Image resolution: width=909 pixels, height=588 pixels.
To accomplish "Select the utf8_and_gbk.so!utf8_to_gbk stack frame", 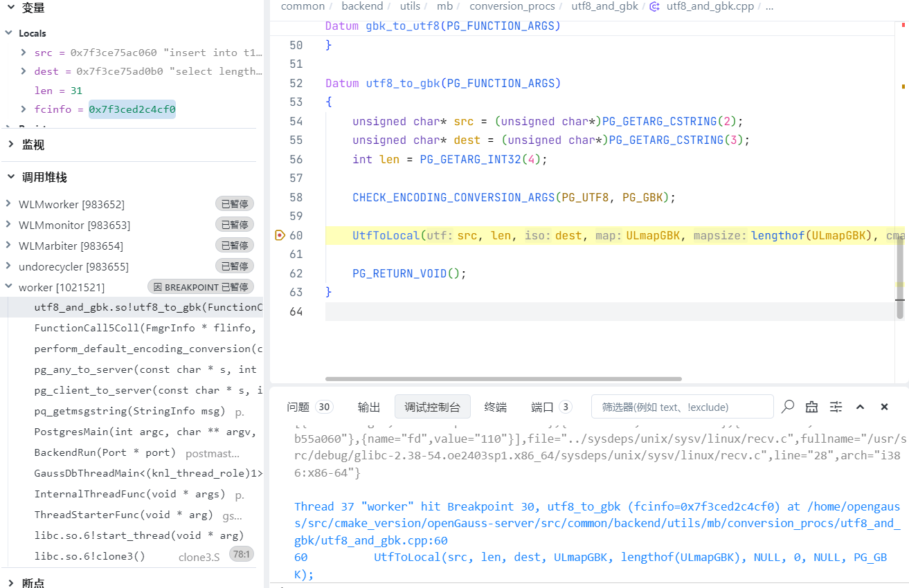I will coord(132,307).
